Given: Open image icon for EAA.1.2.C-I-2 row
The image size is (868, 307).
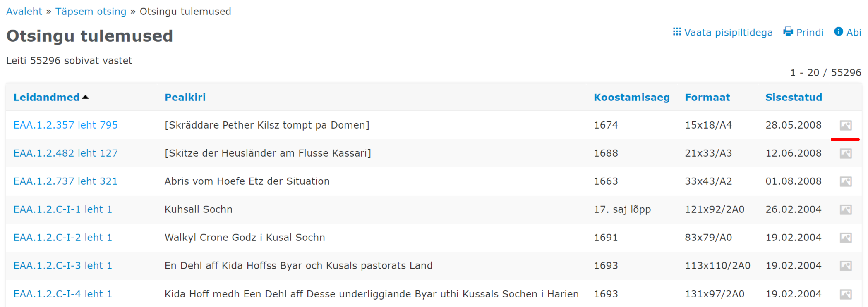Looking at the screenshot, I should click(845, 238).
